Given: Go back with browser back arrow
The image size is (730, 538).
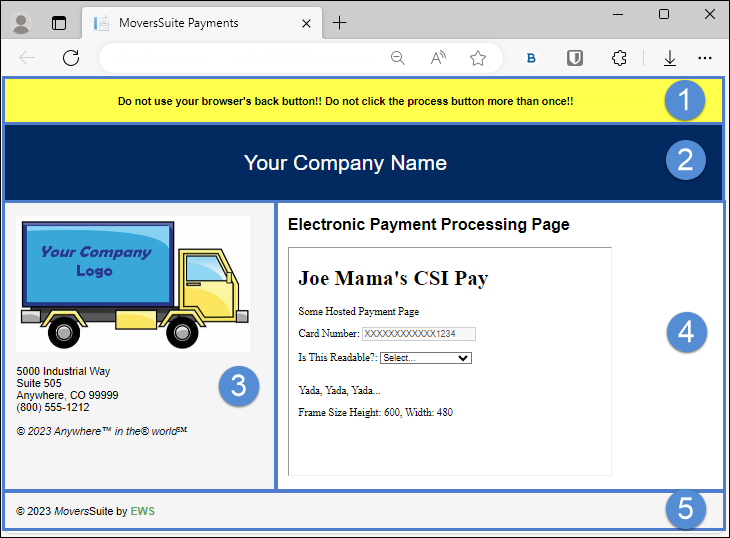Looking at the screenshot, I should (x=27, y=58).
